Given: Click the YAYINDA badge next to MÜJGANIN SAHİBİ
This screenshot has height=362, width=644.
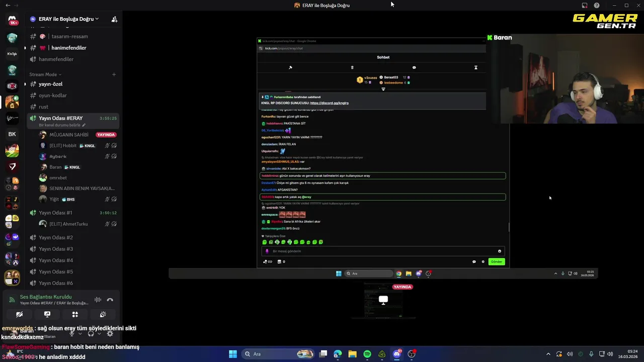Looking at the screenshot, I should point(106,135).
